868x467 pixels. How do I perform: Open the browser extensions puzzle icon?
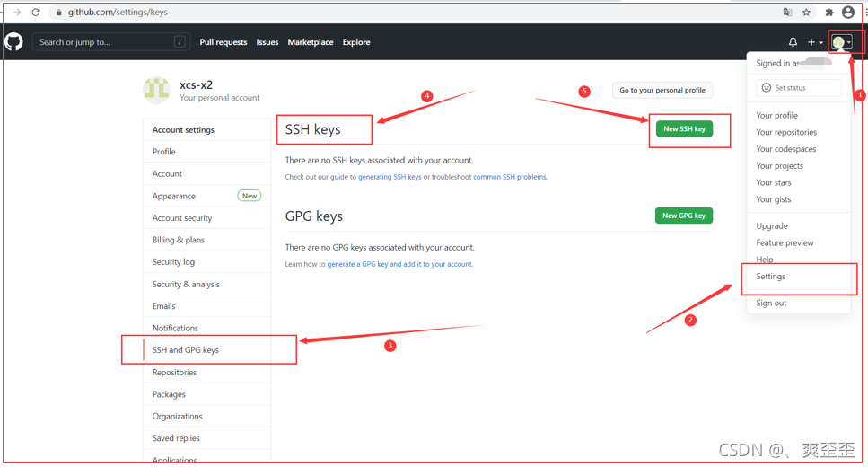click(829, 13)
